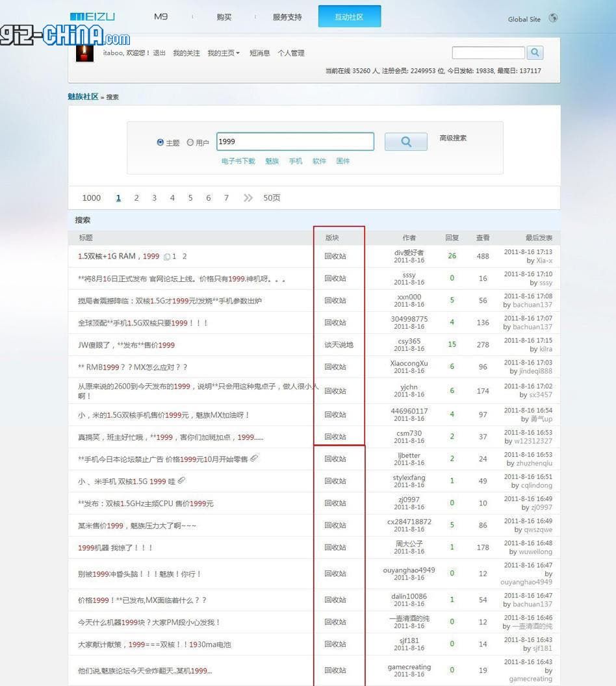Click 谈天说地 board link
Screen dimensions: 616x686
click(339, 345)
